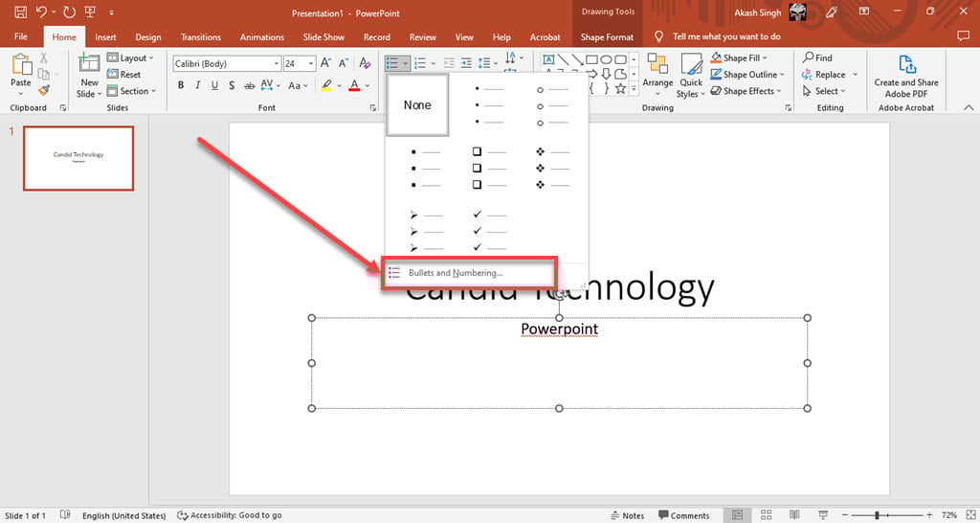The height and width of the screenshot is (523, 980).
Task: Click Accessibility: Good to go status
Action: click(230, 515)
